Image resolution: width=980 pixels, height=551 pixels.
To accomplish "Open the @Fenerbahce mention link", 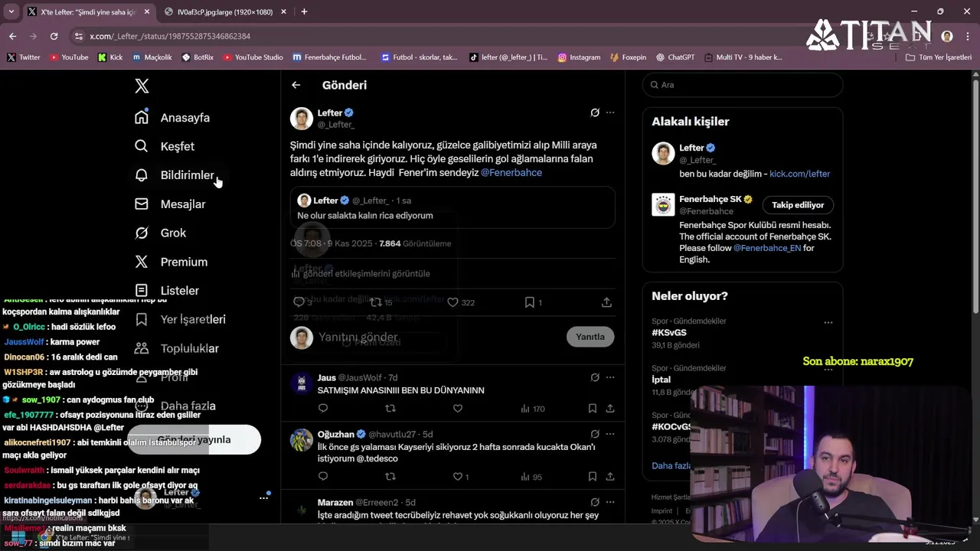I will (x=511, y=173).
